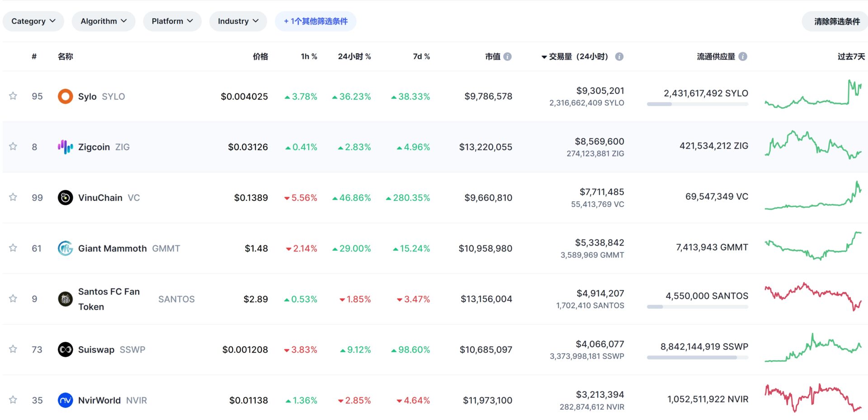Image resolution: width=868 pixels, height=420 pixels.
Task: Click the Suiswap infinity logo
Action: coord(65,349)
